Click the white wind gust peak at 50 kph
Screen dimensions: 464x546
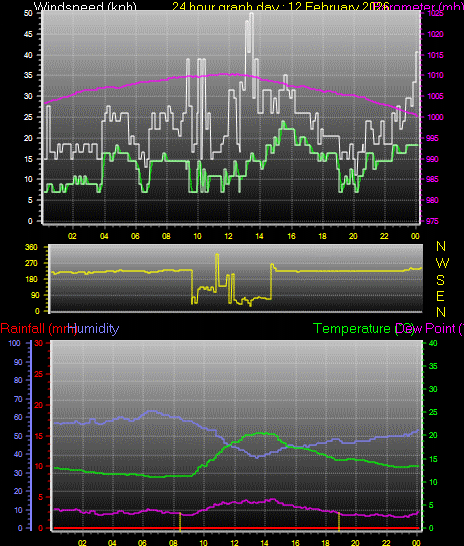pyautogui.click(x=251, y=15)
